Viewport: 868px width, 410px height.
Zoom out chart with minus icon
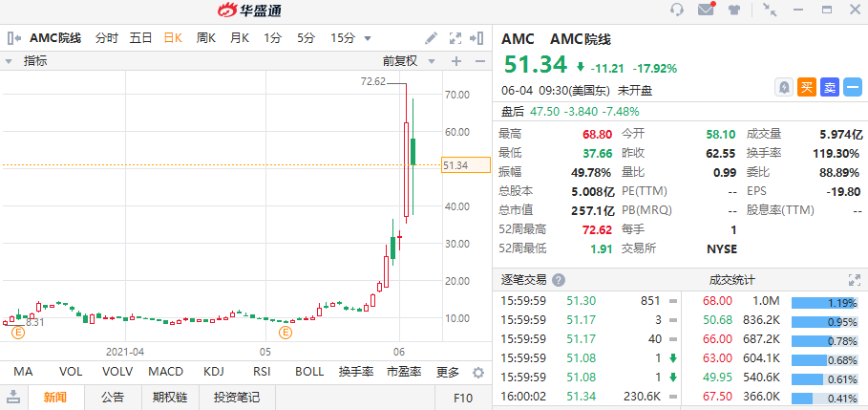[x=480, y=61]
